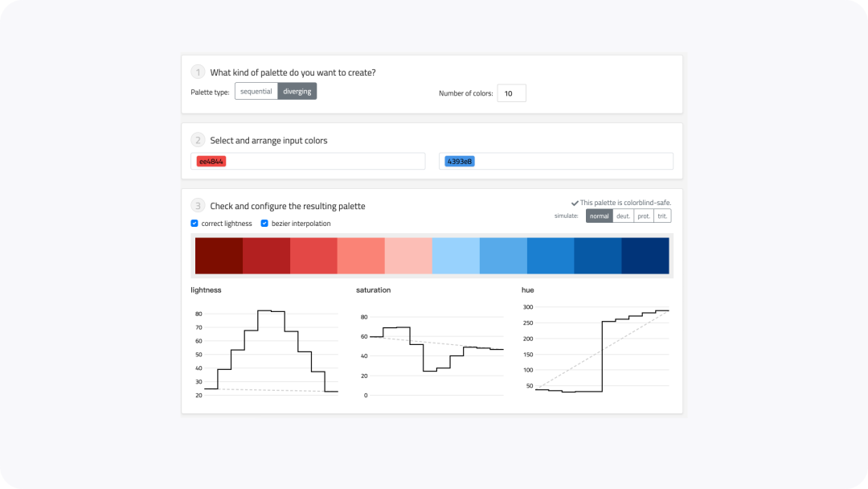The height and width of the screenshot is (489, 868).
Task: Click the Number of colors input
Action: [511, 93]
